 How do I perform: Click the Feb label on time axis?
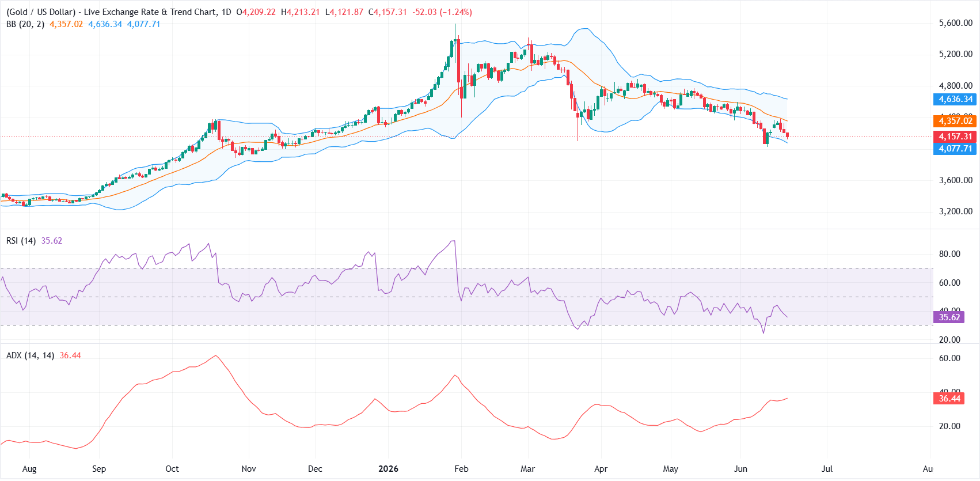coord(461,469)
